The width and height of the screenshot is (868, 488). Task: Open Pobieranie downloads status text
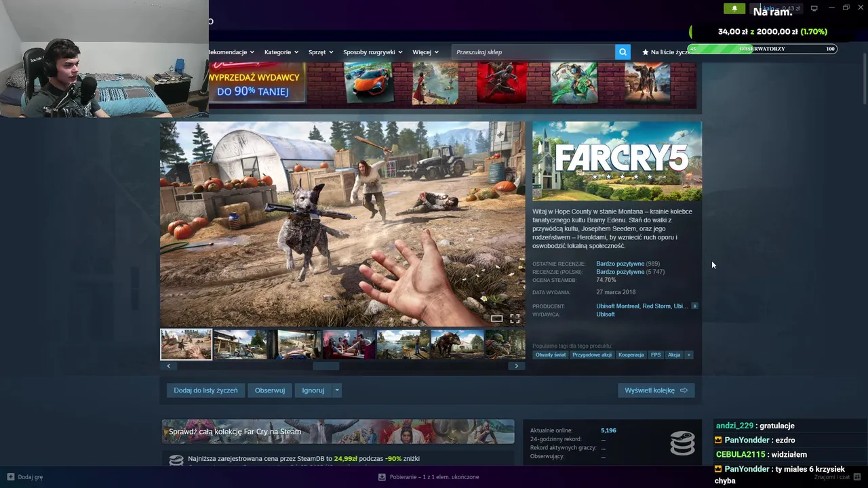tap(435, 477)
